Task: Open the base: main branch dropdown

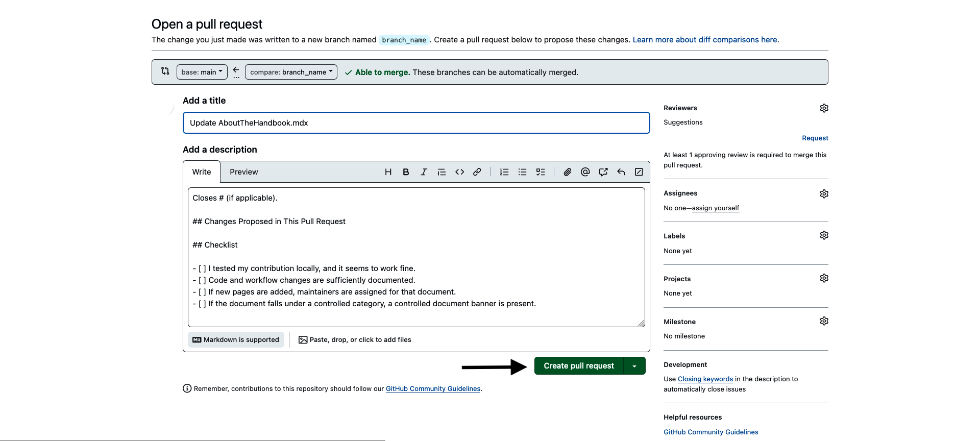Action: 202,72
